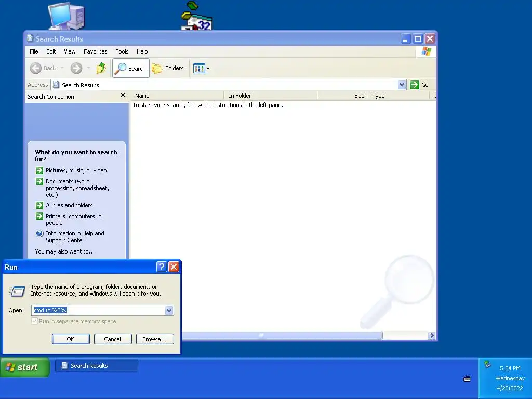532x399 pixels.
Task: Maximize the Search Results window
Action: point(418,38)
